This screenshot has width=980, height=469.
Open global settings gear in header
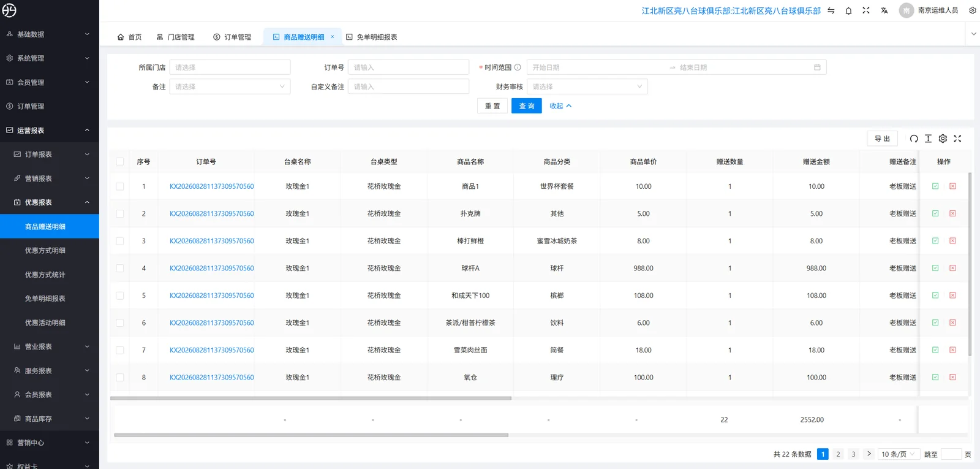(x=973, y=10)
